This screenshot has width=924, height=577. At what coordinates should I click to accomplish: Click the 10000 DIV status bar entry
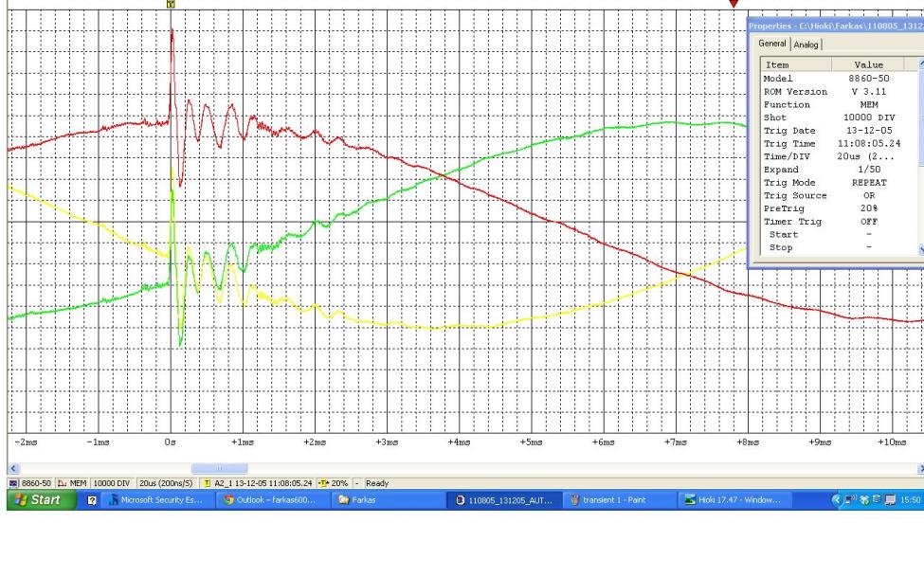click(112, 482)
